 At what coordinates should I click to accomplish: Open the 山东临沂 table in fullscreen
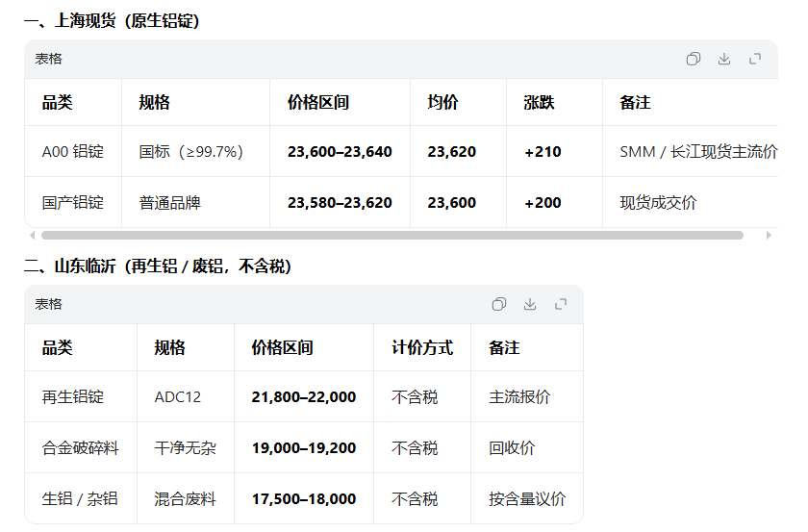(x=561, y=304)
